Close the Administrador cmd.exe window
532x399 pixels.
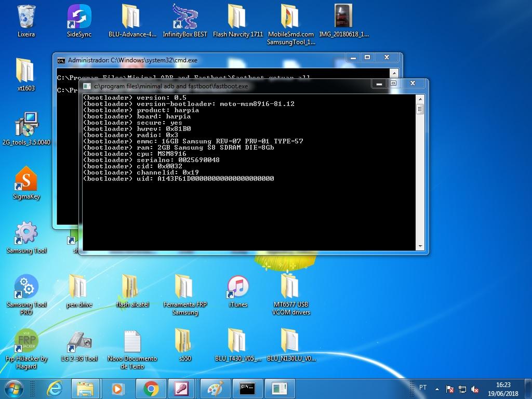pyautogui.click(x=387, y=57)
